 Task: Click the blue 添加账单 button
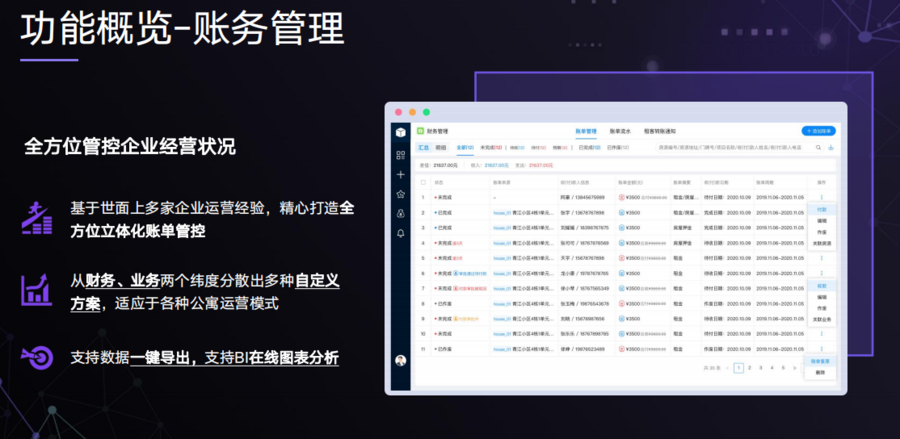click(x=818, y=131)
